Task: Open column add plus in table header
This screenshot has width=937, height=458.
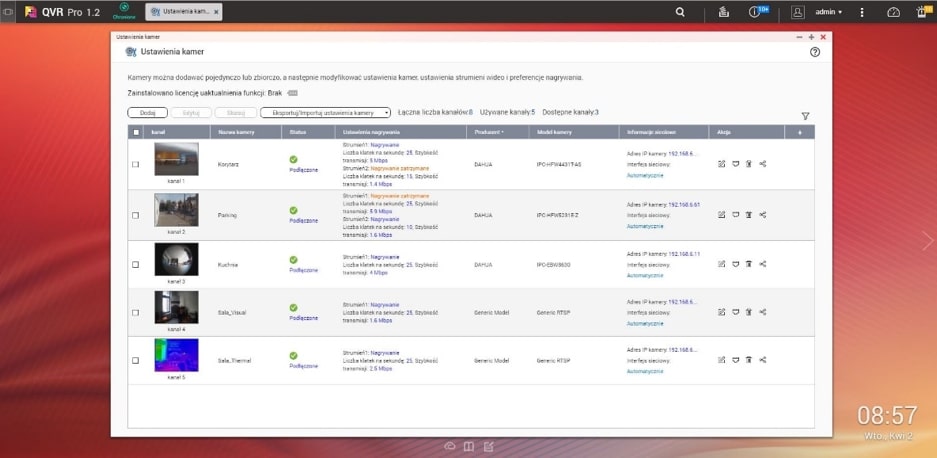Action: 800,132
